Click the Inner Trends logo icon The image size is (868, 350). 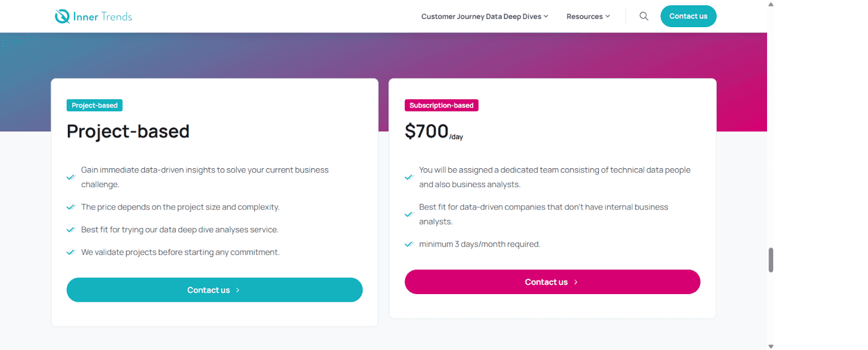[61, 16]
